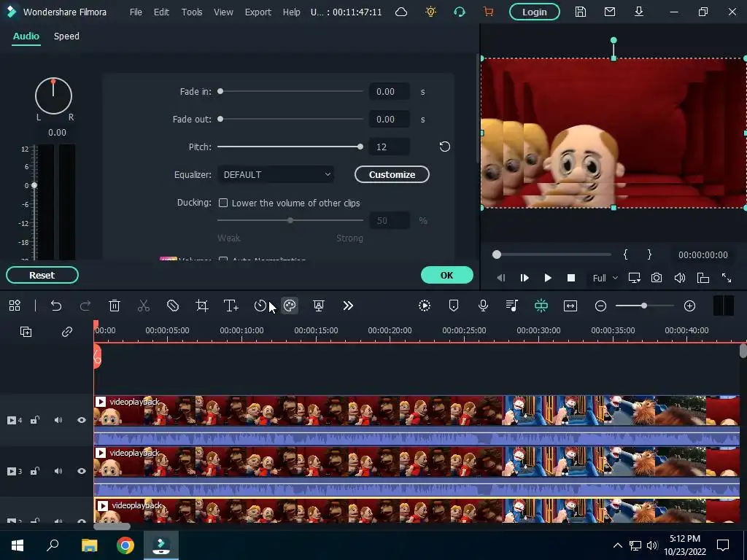
Task: Select the Audio tab
Action: coord(26,36)
